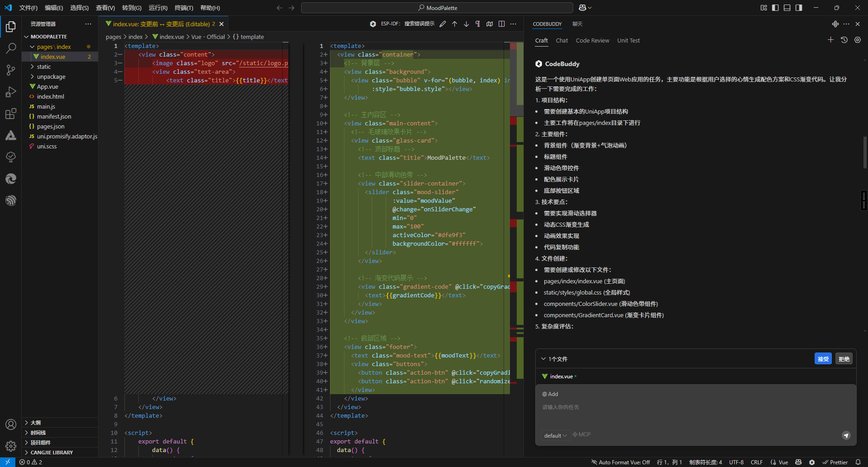Click remote window icon in status bar
Viewport: 868px width, 467px height.
8,462
